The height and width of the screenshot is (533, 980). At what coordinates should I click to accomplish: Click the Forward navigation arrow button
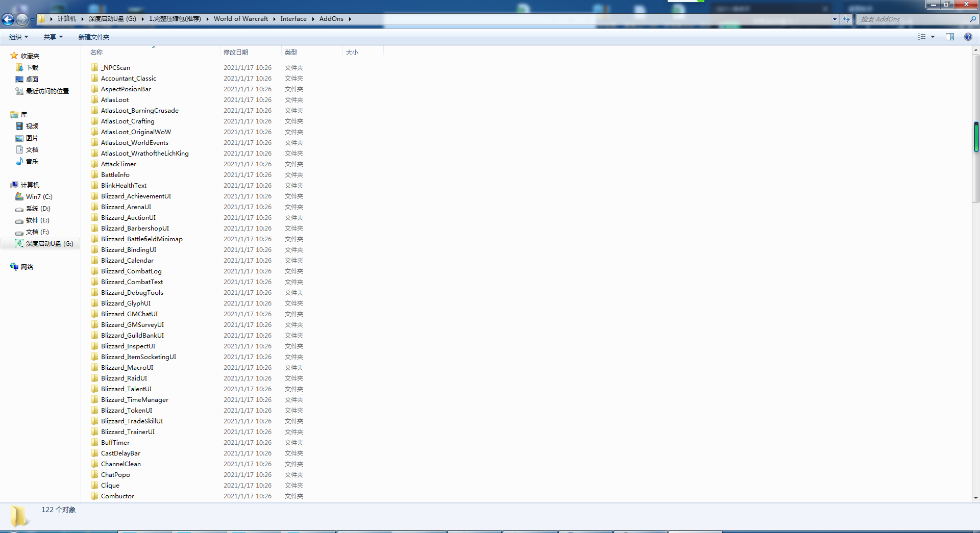(x=22, y=19)
